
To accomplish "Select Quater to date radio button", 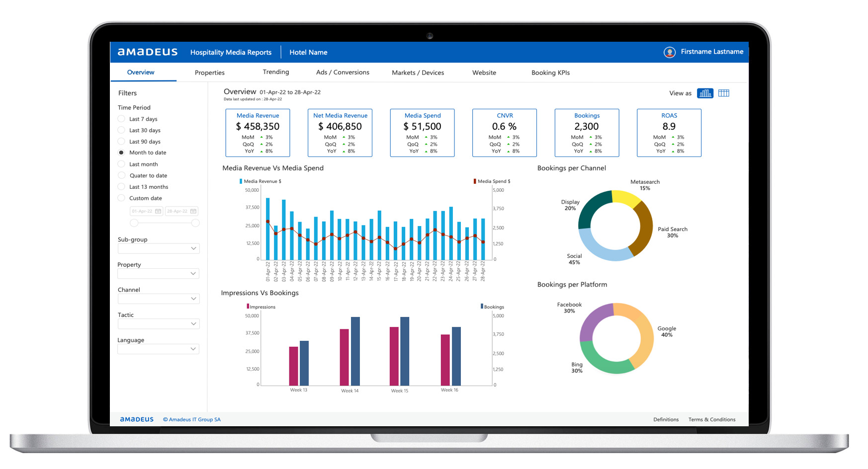I will [121, 175].
